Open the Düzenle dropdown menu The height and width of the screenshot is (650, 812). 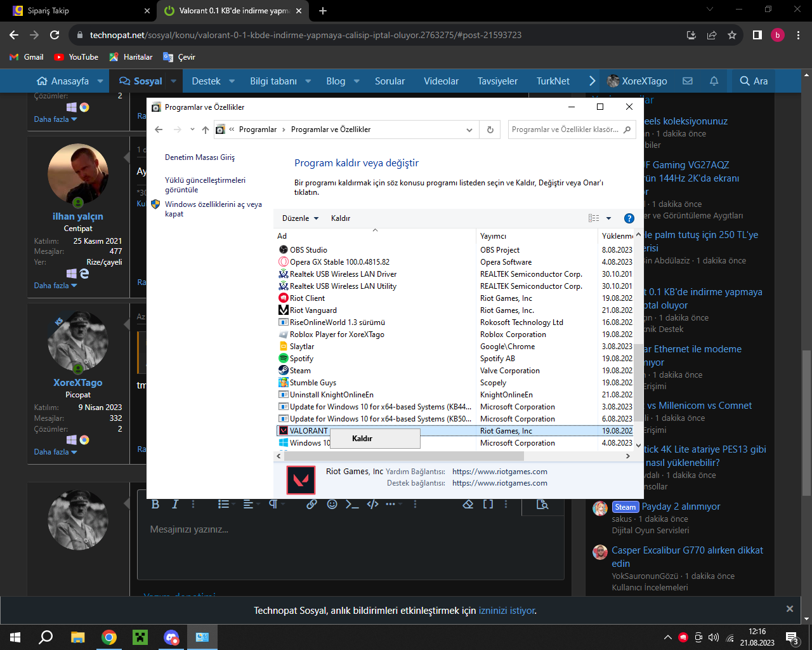point(301,218)
